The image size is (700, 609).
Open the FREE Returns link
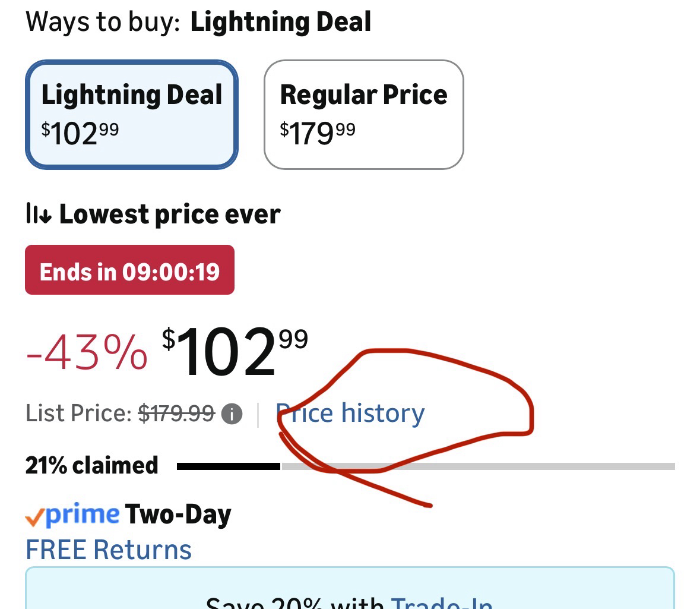109,550
